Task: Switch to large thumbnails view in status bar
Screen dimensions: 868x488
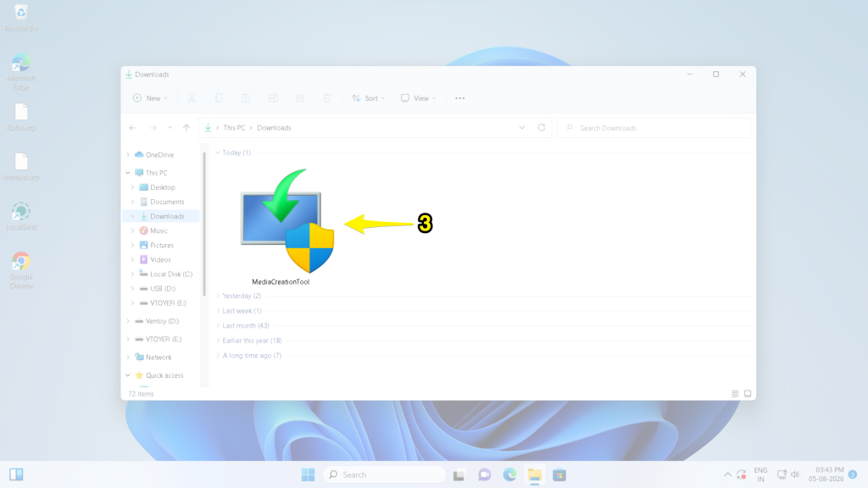Action: pyautogui.click(x=748, y=394)
